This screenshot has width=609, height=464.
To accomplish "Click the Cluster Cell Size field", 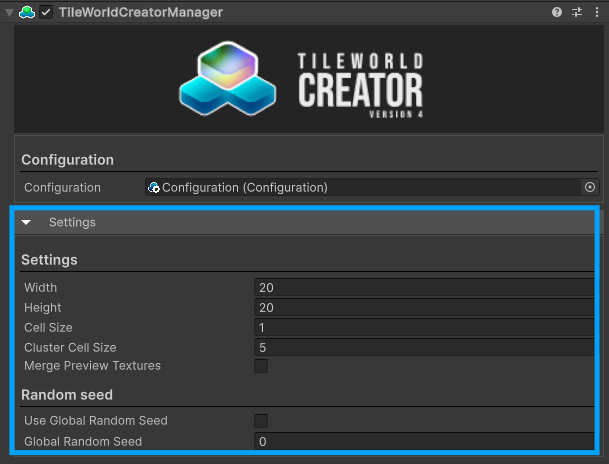I will click(424, 348).
